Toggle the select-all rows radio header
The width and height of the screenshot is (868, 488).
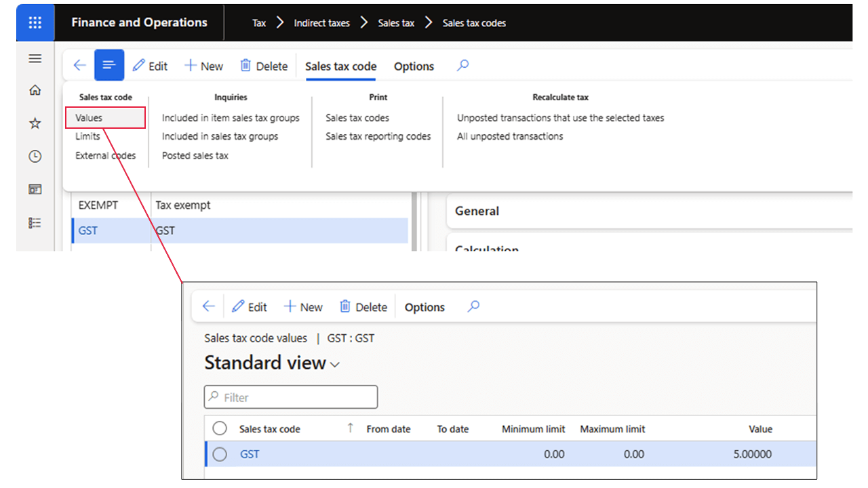[x=220, y=428]
